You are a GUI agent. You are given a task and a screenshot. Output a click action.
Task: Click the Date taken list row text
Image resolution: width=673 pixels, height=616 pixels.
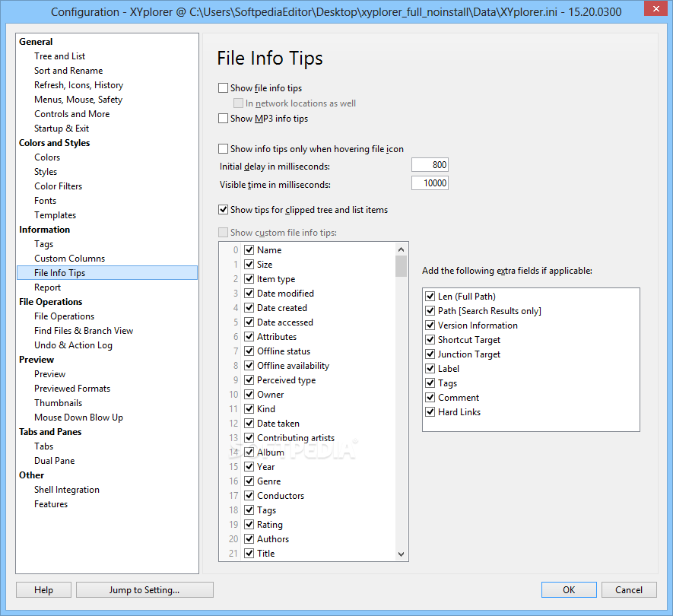[278, 424]
